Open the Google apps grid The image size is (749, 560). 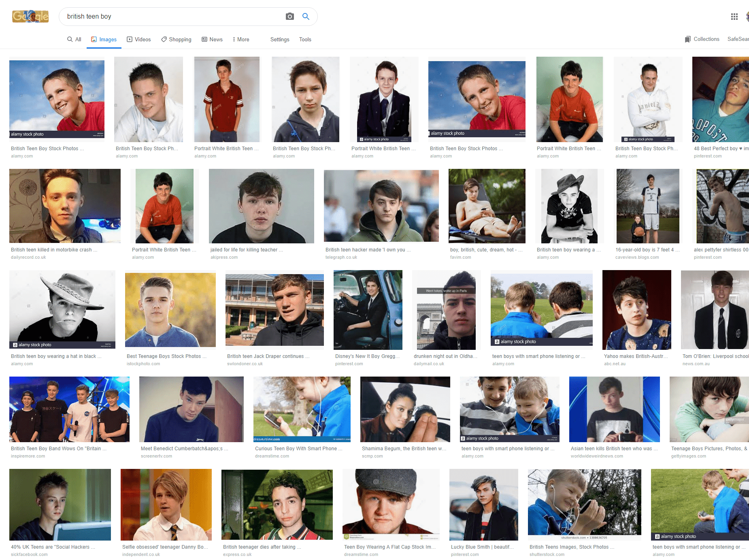click(734, 17)
